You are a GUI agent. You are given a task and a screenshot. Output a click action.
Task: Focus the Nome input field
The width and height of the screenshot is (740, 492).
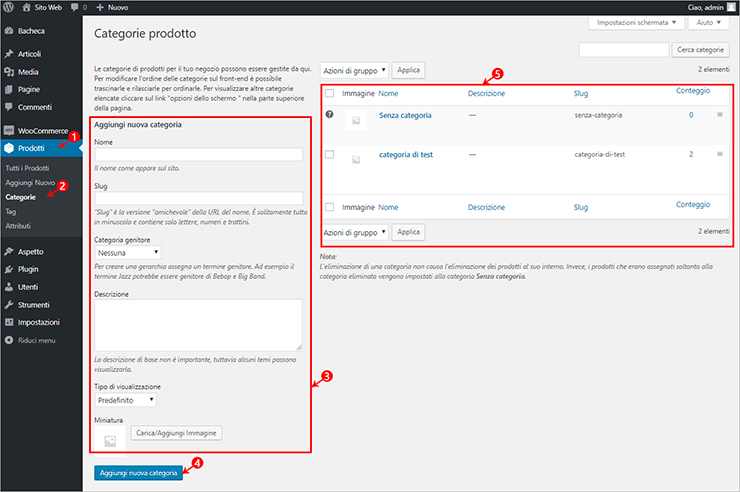[x=199, y=154]
